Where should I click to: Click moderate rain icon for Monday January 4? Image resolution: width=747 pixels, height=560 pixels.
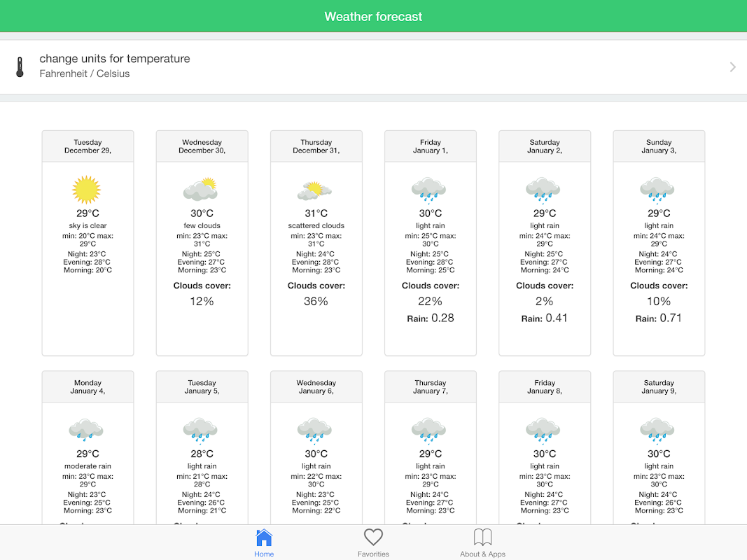[86, 430]
